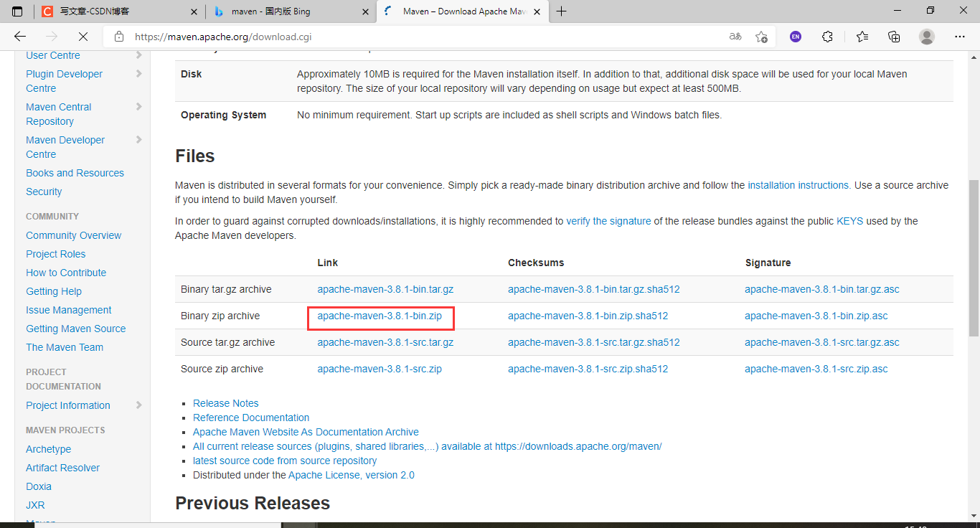Switch to the 写文章-CSDN博客 tab
The height and width of the screenshot is (528, 980).
tap(119, 11)
